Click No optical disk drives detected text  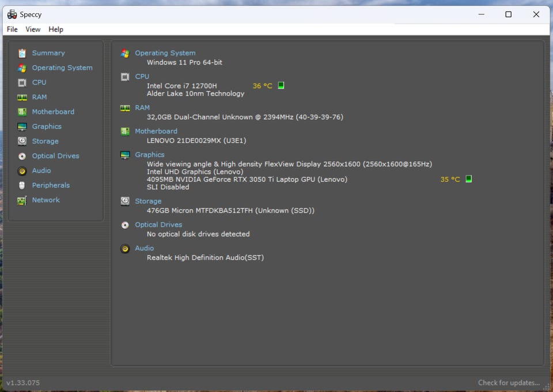point(198,234)
